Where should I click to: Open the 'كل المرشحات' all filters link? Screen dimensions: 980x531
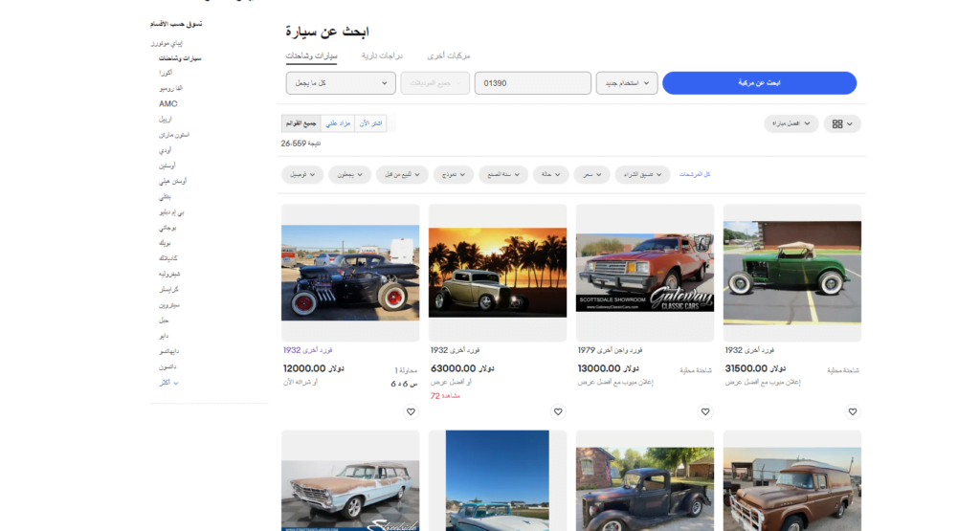(x=695, y=174)
